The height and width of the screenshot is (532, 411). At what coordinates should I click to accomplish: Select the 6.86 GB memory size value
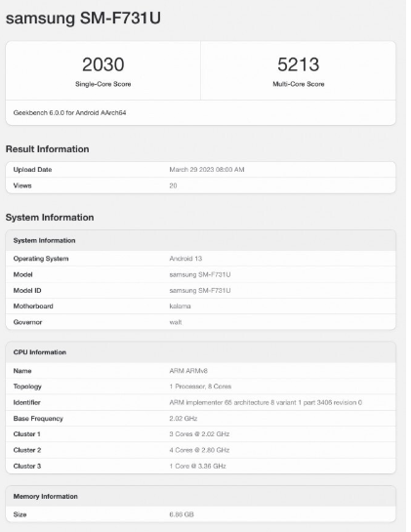[182, 514]
